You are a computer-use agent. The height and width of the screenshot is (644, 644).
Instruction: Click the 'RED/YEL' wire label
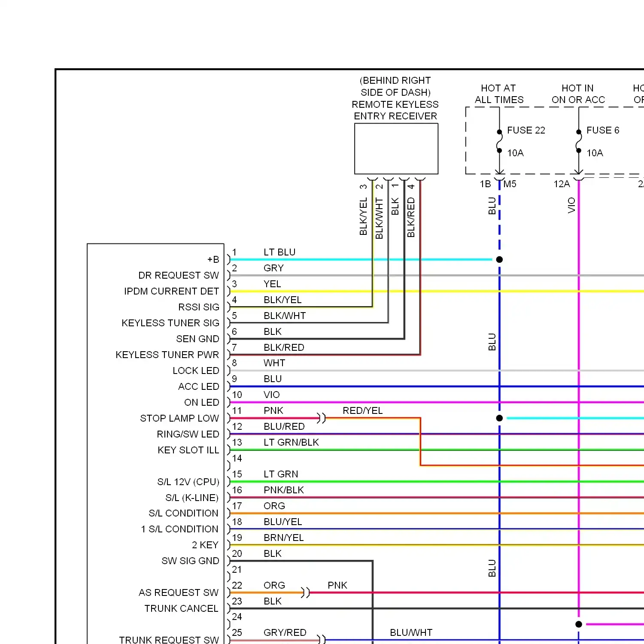coord(363,410)
